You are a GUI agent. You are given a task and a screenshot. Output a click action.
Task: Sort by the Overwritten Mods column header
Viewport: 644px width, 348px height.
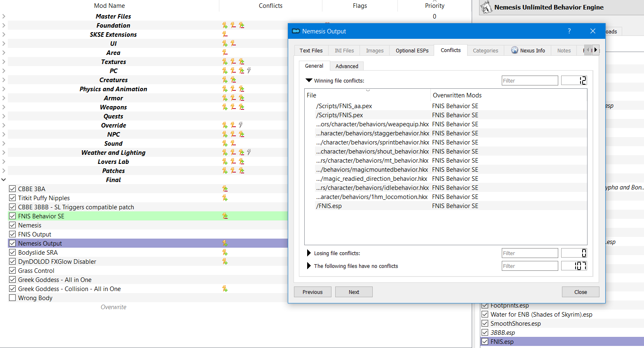point(509,95)
